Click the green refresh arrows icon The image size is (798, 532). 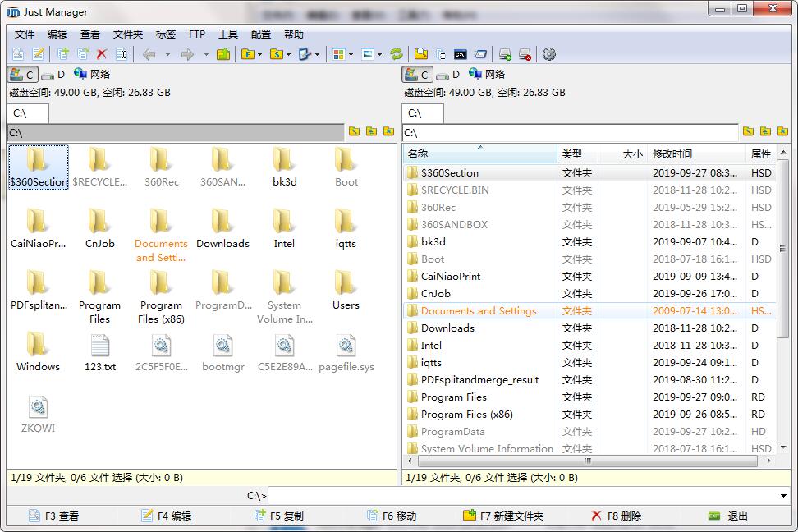397,54
